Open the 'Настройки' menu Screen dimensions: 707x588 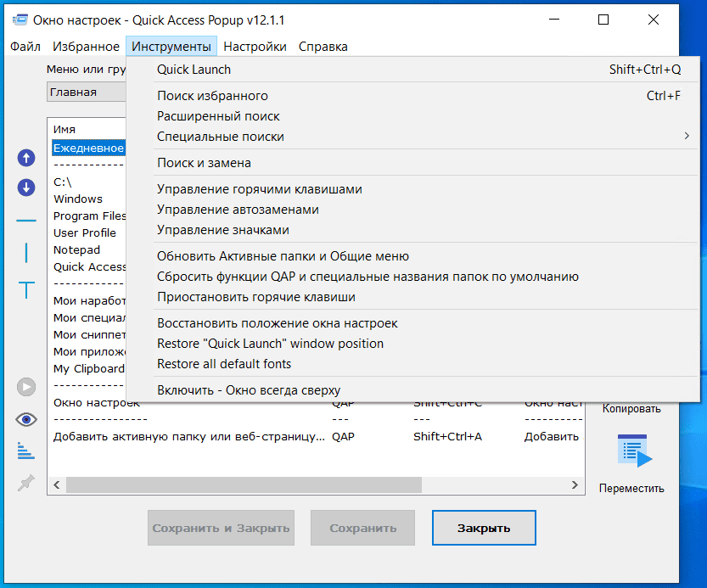(x=255, y=47)
